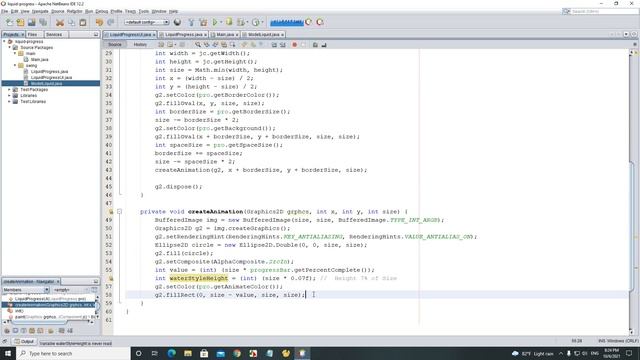This screenshot has width=640, height=360.
Task: Switch editor to History view
Action: point(140,44)
